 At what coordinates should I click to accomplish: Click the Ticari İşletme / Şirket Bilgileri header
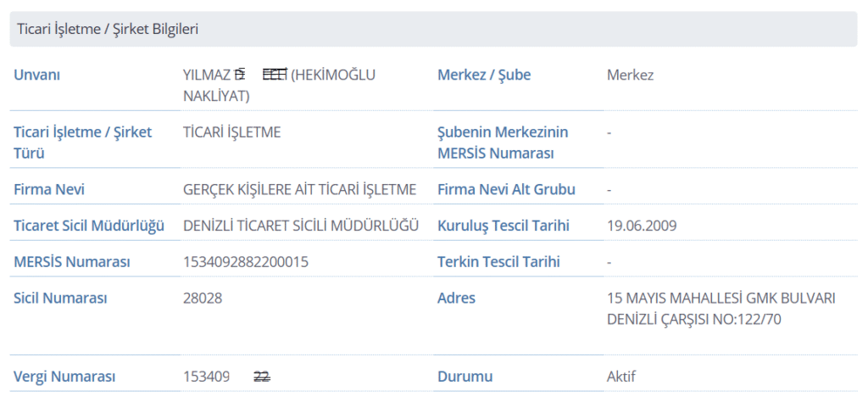(108, 30)
